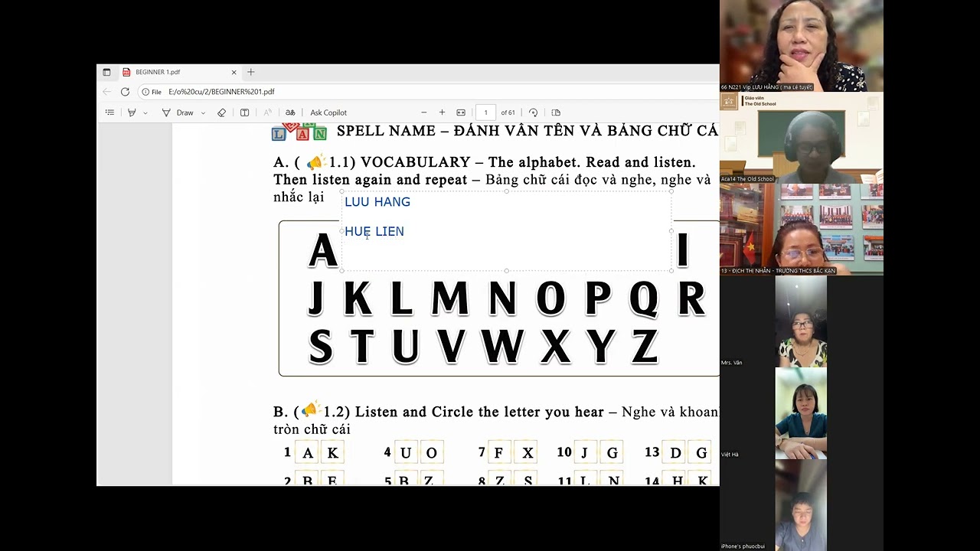Screen dimensions: 980x551
Task: Open a new browser tab
Action: (250, 72)
